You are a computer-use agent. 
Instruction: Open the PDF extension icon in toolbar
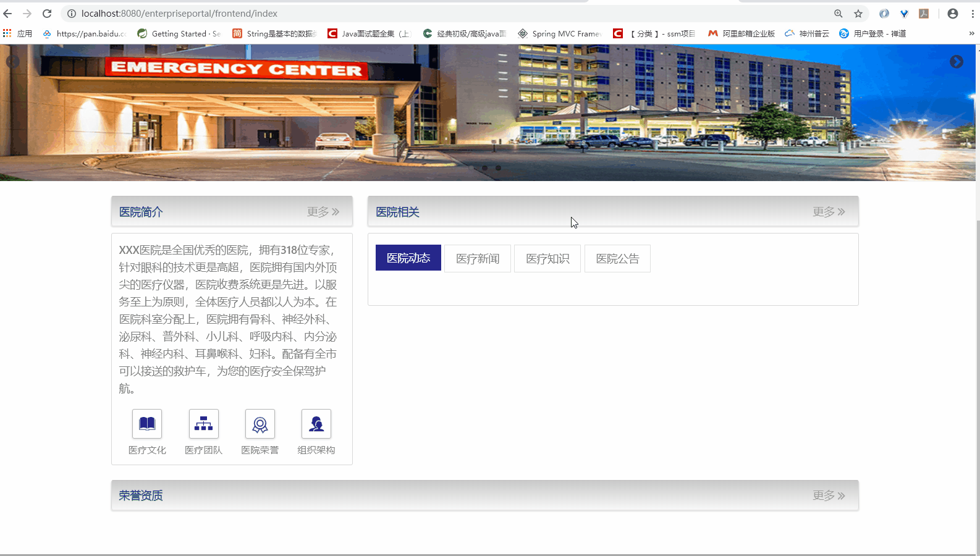point(924,14)
